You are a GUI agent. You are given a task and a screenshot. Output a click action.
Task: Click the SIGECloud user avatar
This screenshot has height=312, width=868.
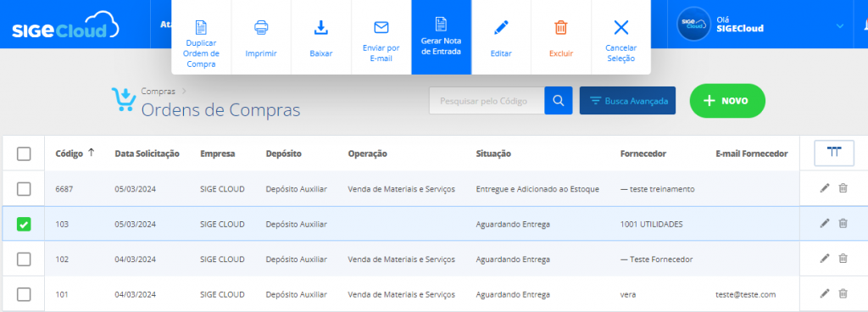coord(693,24)
